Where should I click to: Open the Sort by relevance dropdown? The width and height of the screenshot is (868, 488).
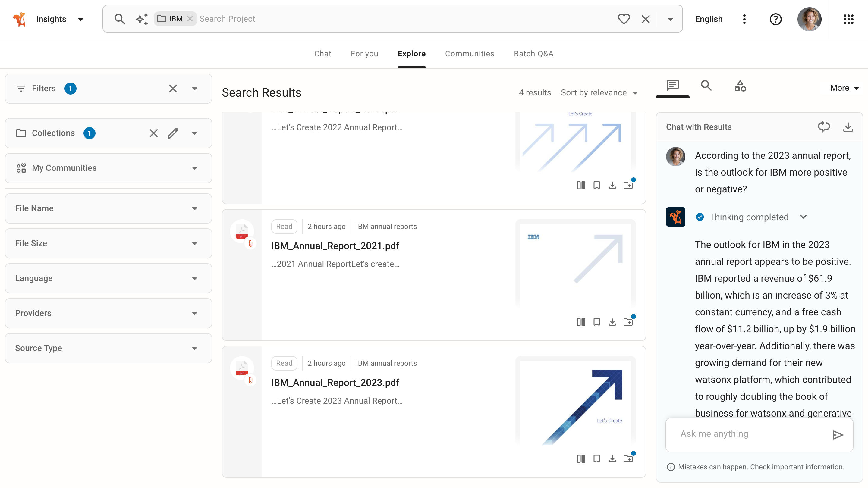click(599, 92)
